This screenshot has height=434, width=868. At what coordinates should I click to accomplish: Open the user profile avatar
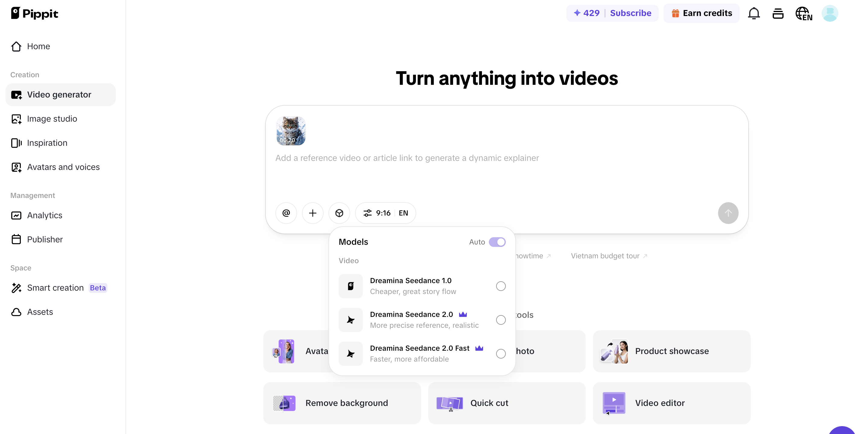pyautogui.click(x=830, y=14)
